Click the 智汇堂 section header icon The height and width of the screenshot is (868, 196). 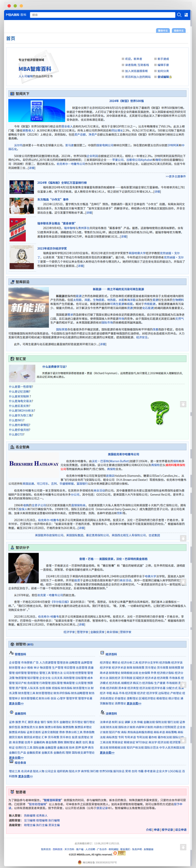coord(12,359)
